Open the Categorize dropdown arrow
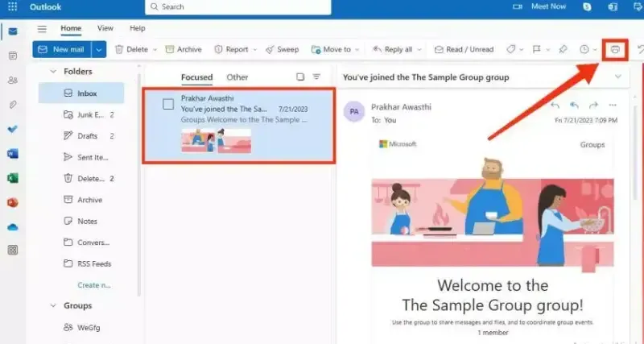644x344 pixels. (522, 50)
